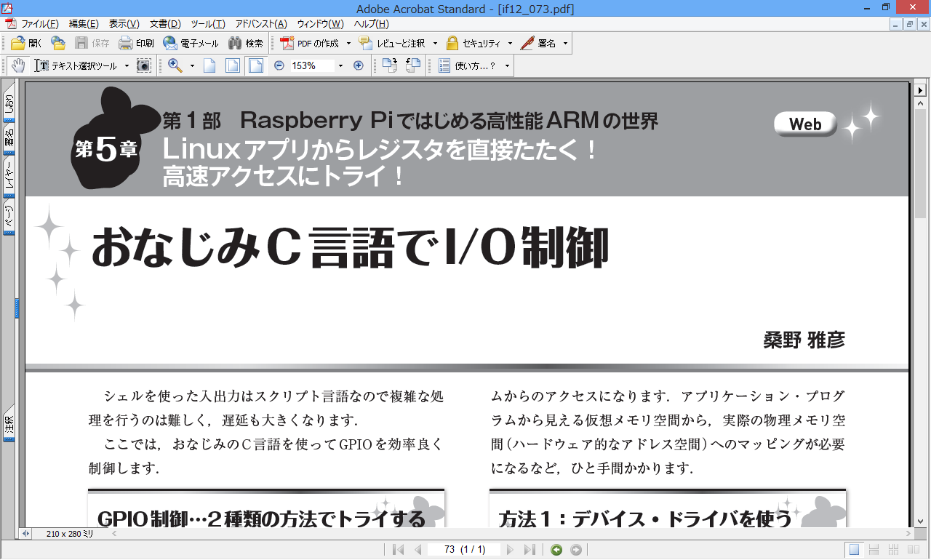The height and width of the screenshot is (560, 931).
Task: Rotate the page clockwise
Action: tap(390, 65)
